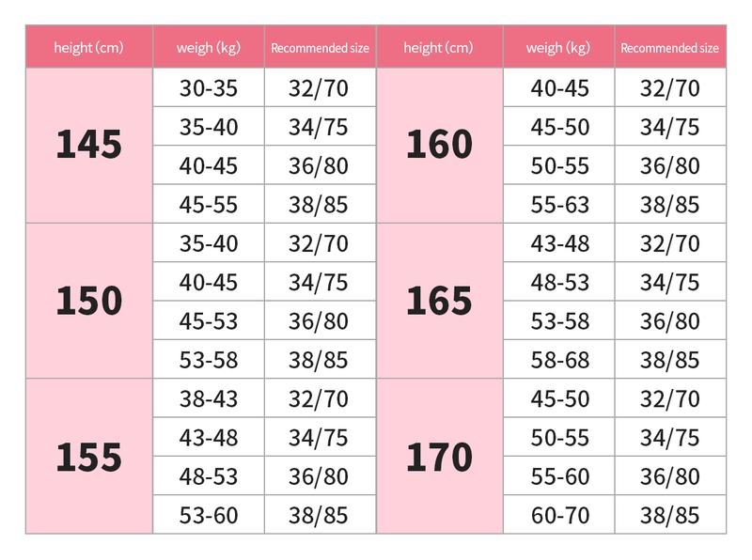Select the 60-70 weight cell
Image resolution: width=752 pixels, height=560 pixels.
559,515
